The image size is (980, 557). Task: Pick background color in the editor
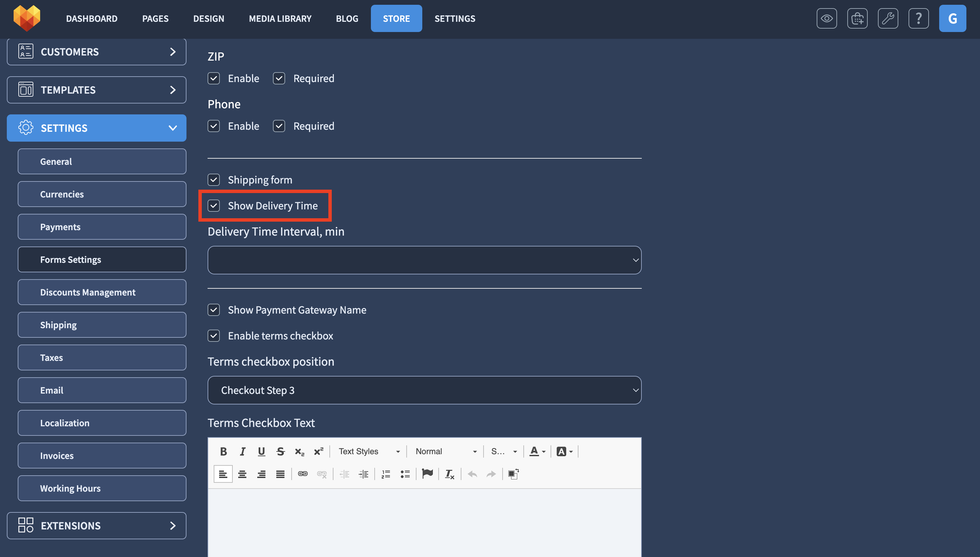565,451
